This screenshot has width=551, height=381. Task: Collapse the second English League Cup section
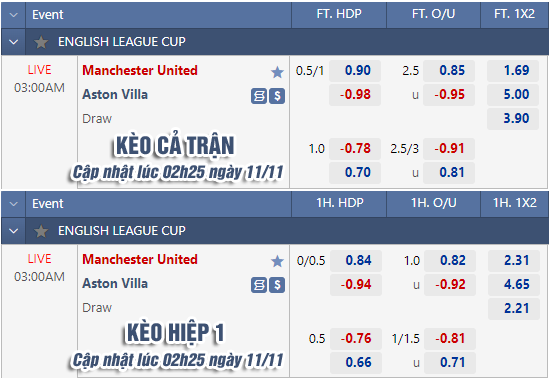13,231
